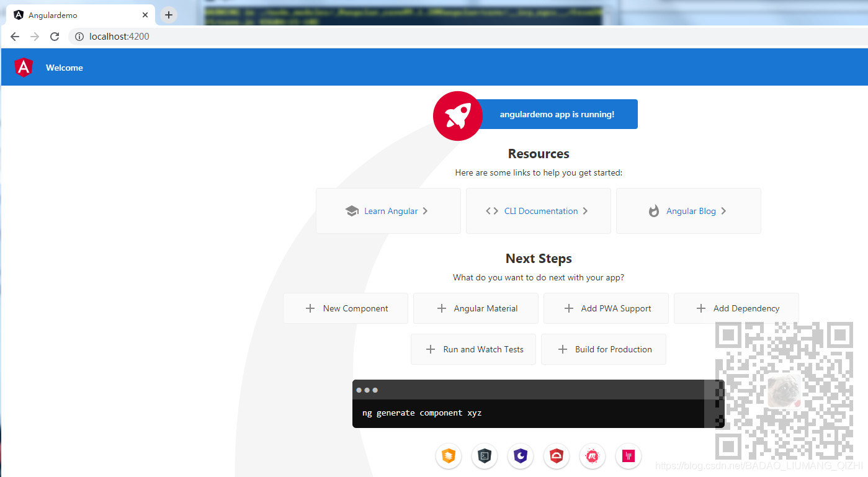Open the pink Meetup icon link
The image size is (868, 477).
[x=593, y=457]
